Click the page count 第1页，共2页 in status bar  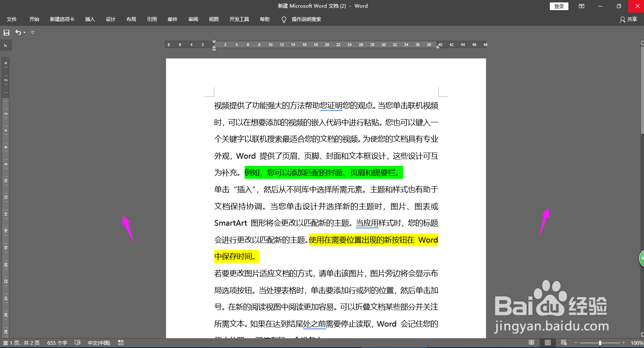pos(21,343)
